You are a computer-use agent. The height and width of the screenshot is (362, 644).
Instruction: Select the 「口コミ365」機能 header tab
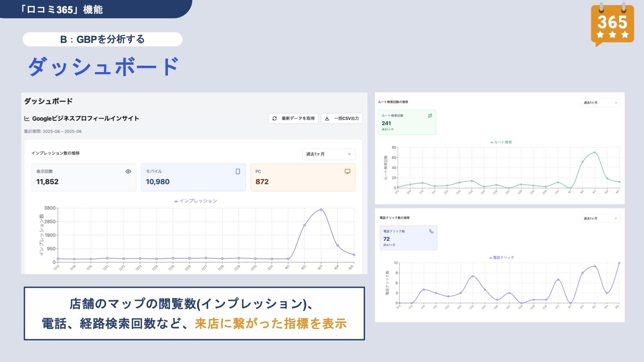click(61, 9)
